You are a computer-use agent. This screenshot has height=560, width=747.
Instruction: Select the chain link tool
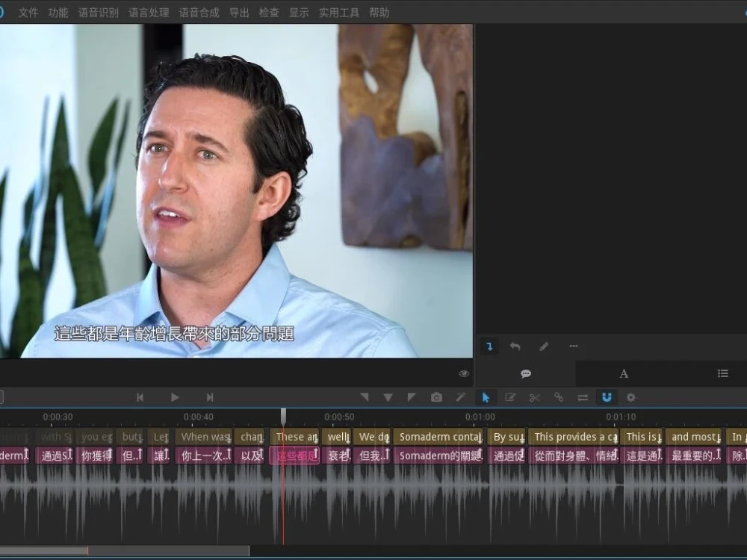[559, 397]
